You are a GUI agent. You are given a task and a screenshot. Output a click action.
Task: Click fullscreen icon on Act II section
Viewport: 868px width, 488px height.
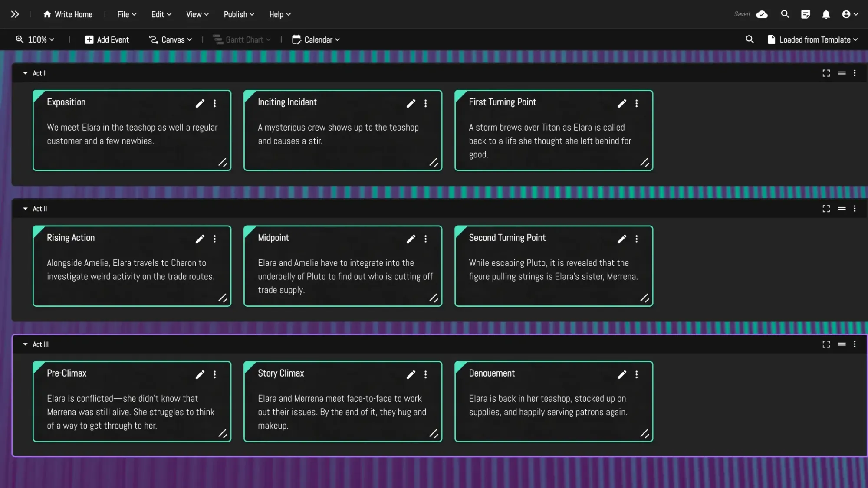tap(826, 209)
